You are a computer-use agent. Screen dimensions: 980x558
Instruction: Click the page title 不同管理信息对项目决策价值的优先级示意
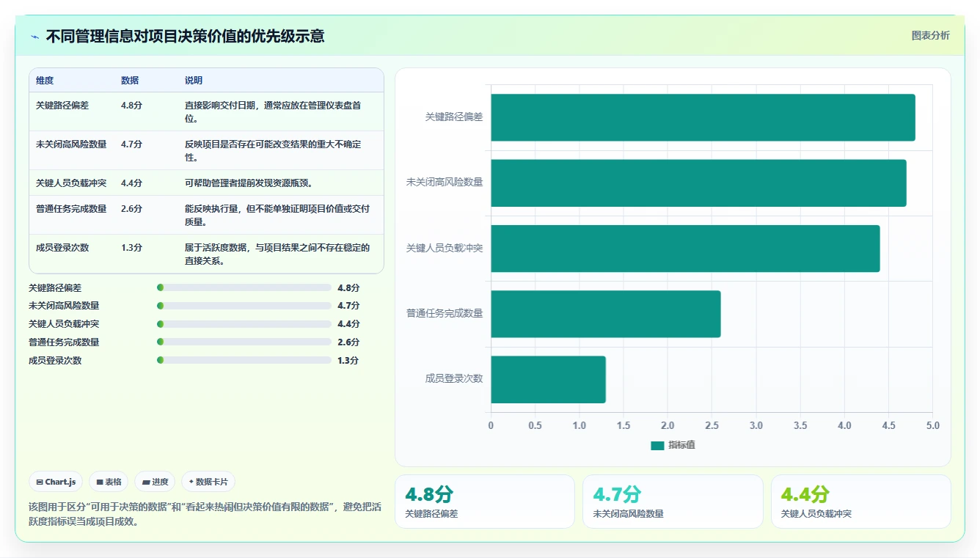[x=185, y=36]
